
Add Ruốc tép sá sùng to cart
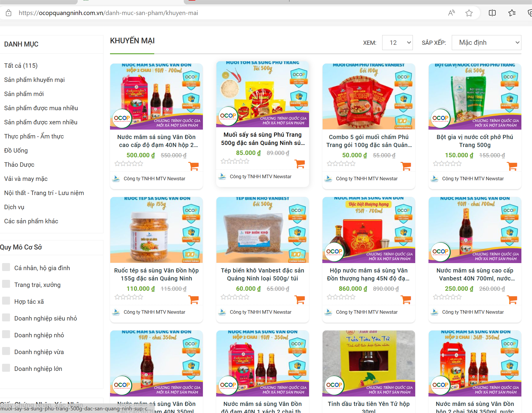point(193,300)
